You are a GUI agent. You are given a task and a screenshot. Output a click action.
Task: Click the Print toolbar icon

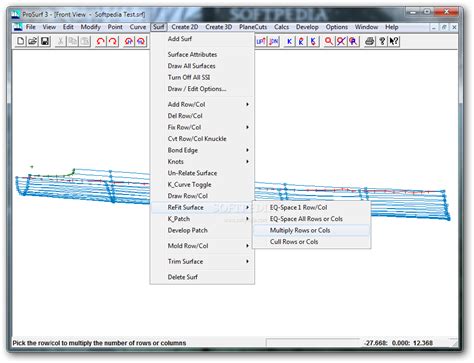(x=369, y=41)
